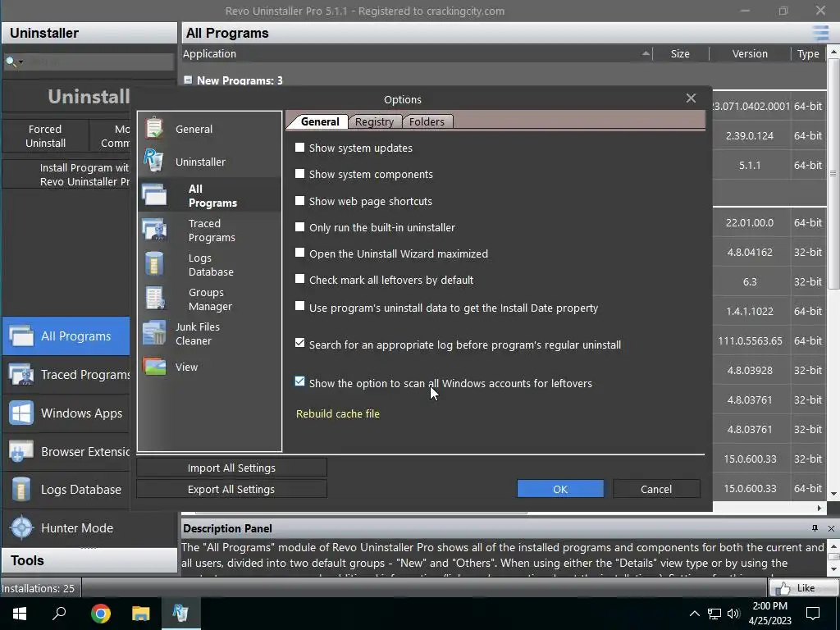Sort by Version column header
Viewport: 840px width, 630px height.
750,53
